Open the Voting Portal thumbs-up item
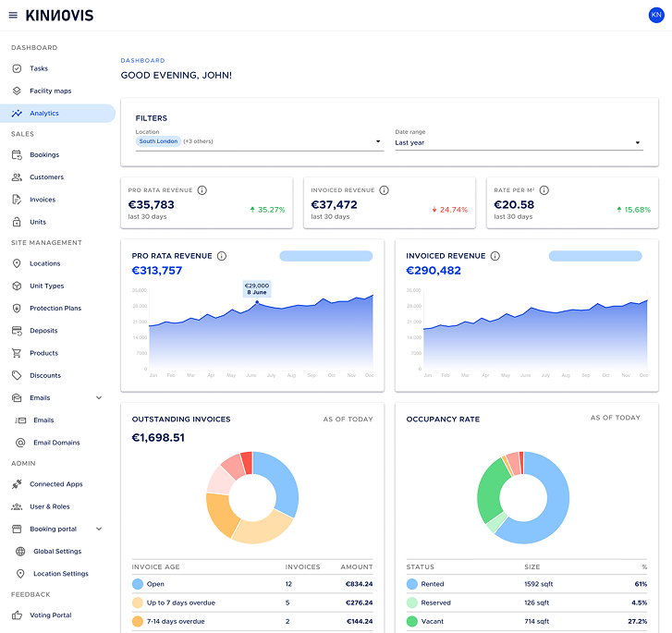Viewport: 672px width, 633px height. [x=42, y=615]
